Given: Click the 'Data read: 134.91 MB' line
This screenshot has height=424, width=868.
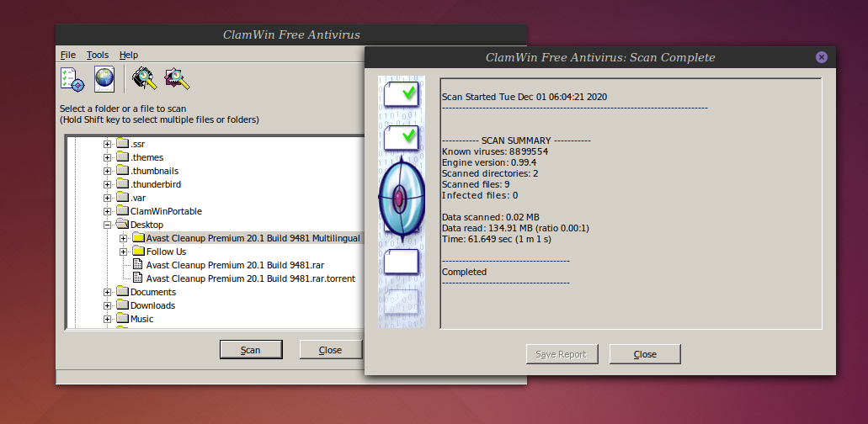Looking at the screenshot, I should [x=515, y=228].
